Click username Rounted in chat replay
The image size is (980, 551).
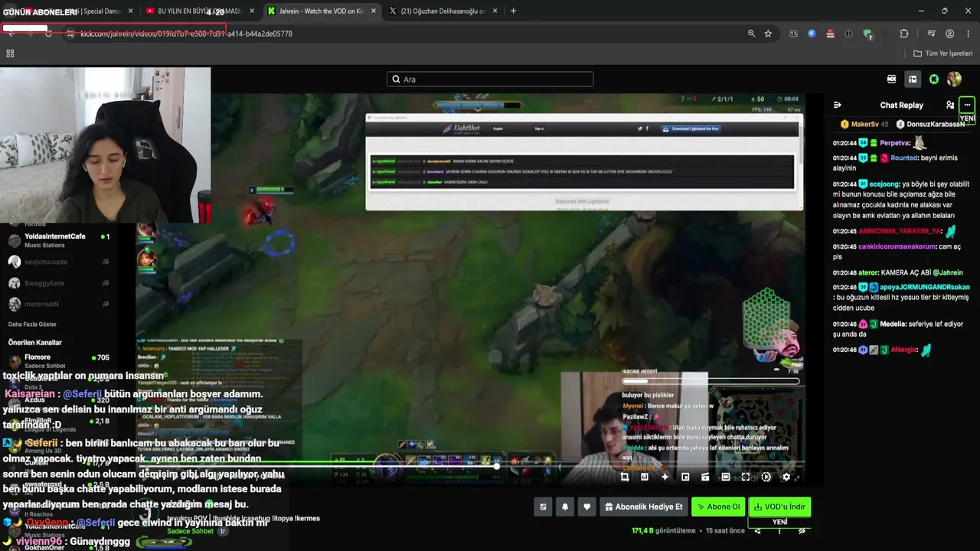tap(904, 158)
